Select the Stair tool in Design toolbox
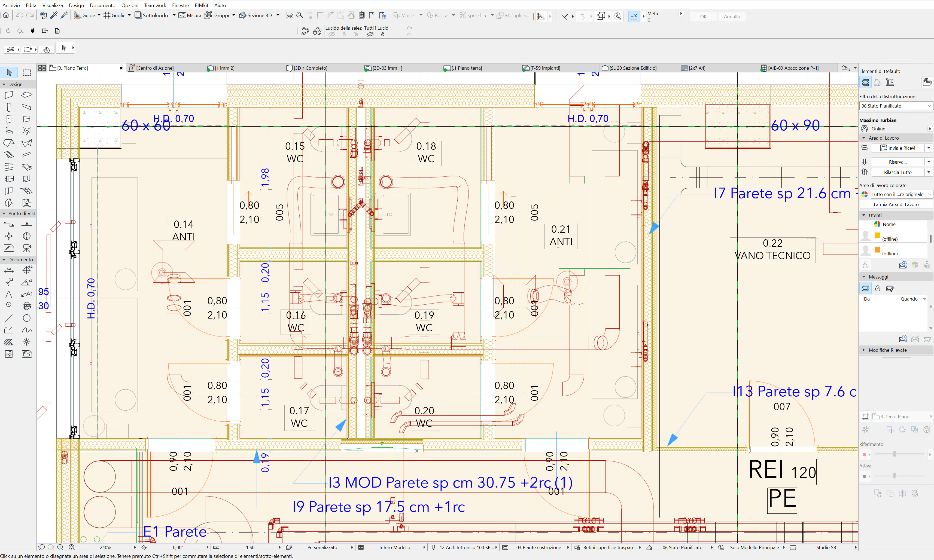The width and height of the screenshot is (934, 560). pos(9,155)
